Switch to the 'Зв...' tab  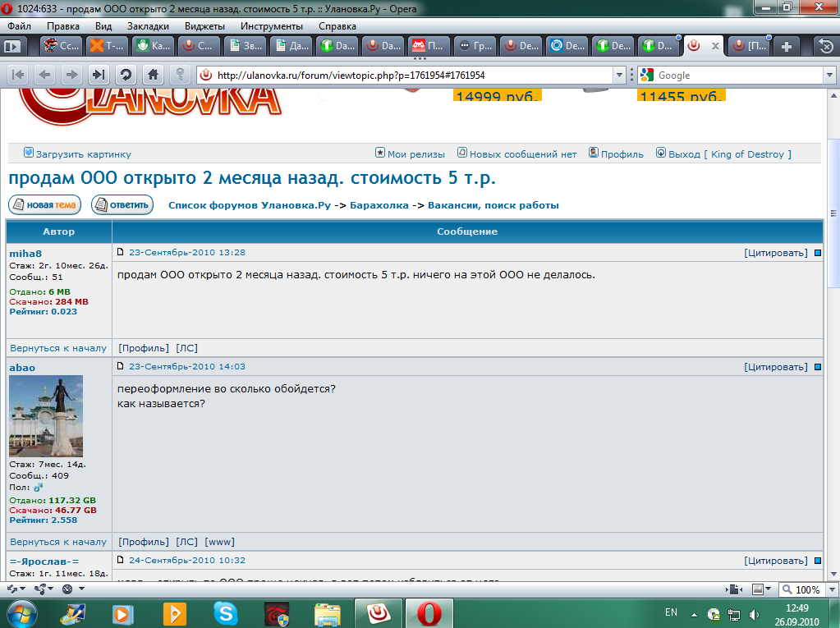tap(246, 46)
